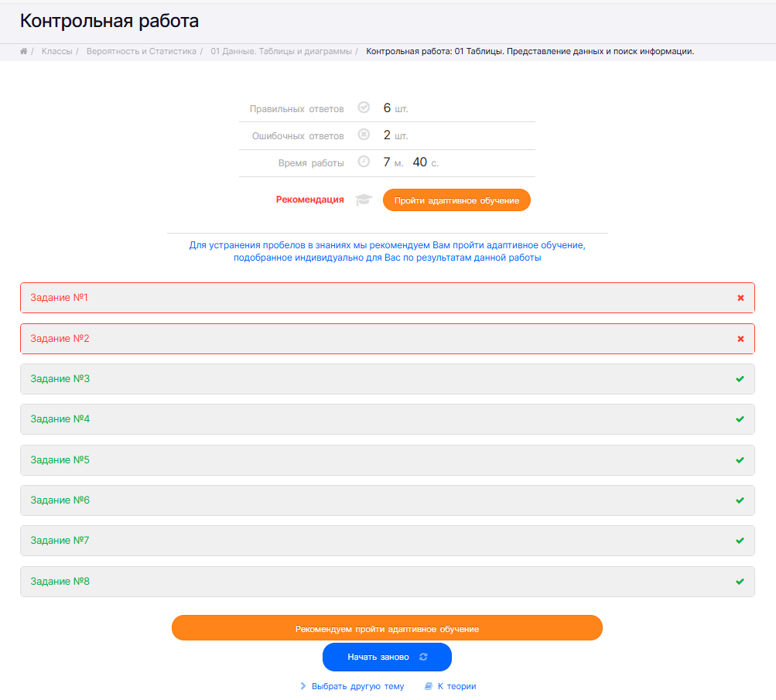This screenshot has width=776, height=700.
Task: Expand Задание №2 row
Action: point(387,339)
